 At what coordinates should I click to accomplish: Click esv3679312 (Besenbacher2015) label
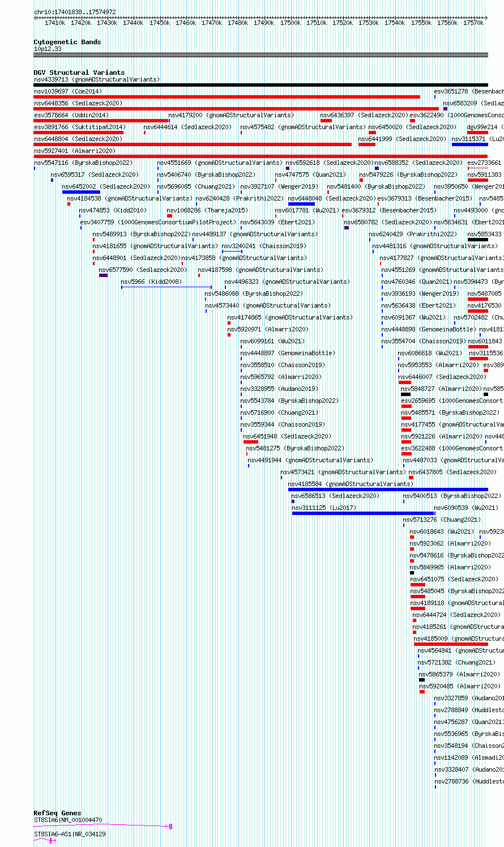(x=389, y=210)
